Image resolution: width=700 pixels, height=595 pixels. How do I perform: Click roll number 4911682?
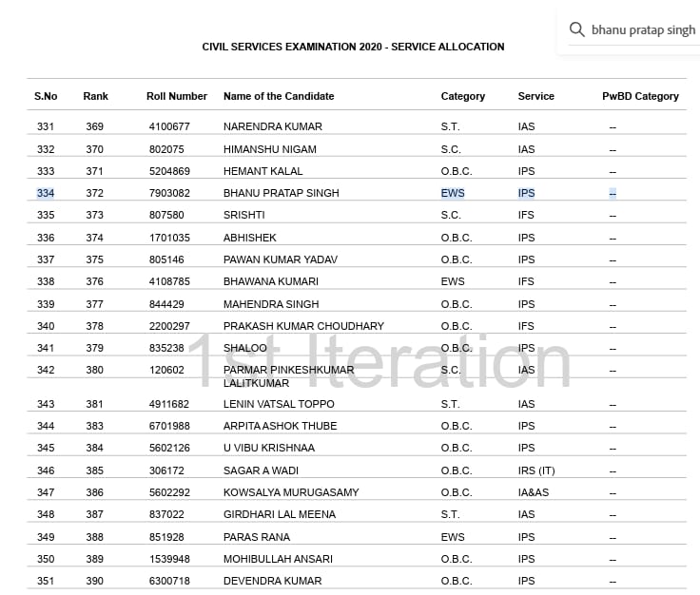tap(169, 404)
